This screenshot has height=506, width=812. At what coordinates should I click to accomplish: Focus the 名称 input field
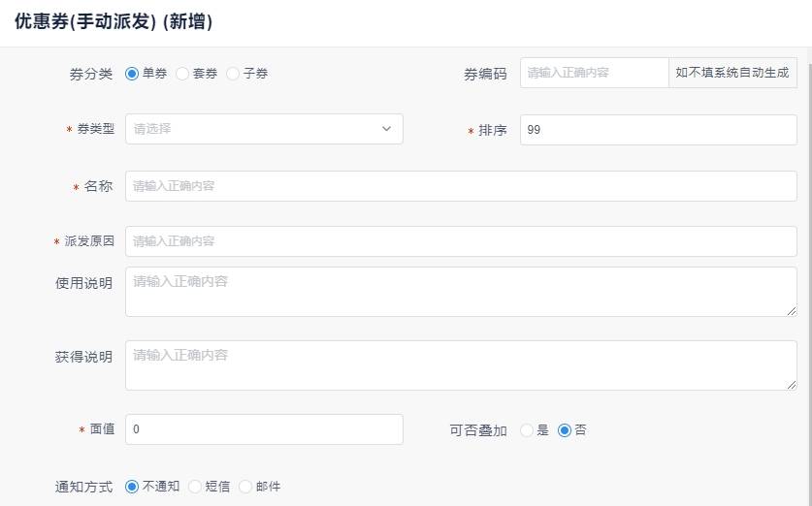[461, 186]
